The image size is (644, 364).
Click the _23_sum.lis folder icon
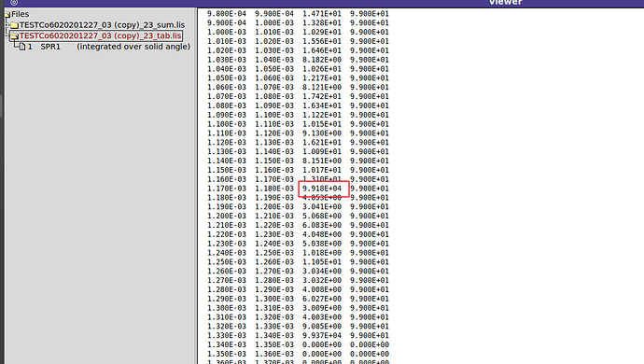pos(15,25)
